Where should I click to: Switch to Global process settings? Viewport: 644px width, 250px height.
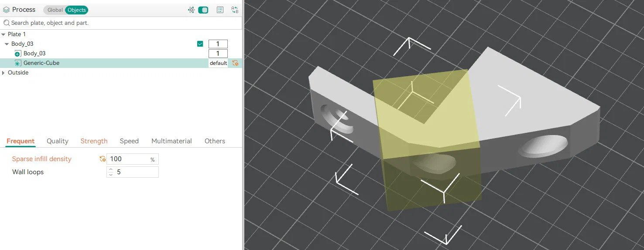[x=55, y=10]
